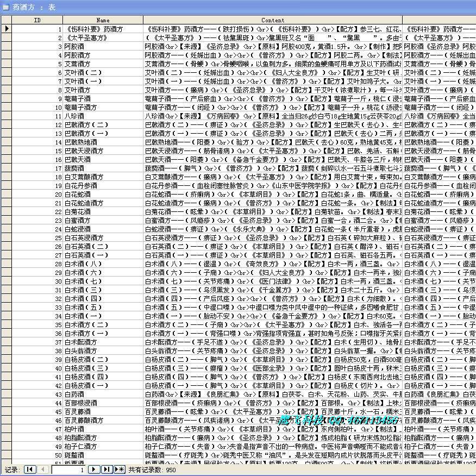Click the table icon in the title bar
The image size is (476, 476).
(x=5, y=7)
